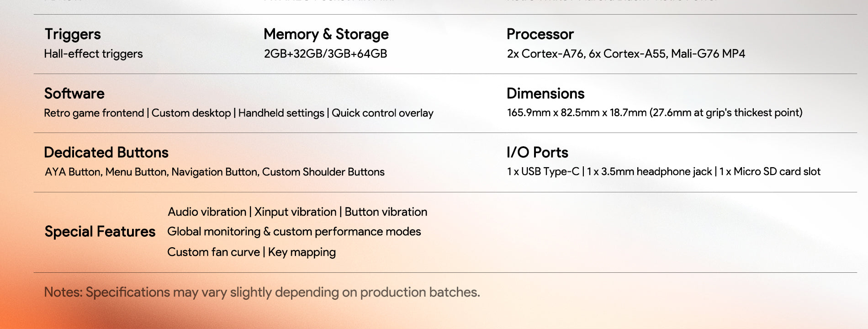Click the production batches notes text
Screen dimensions: 868x329
(262, 292)
